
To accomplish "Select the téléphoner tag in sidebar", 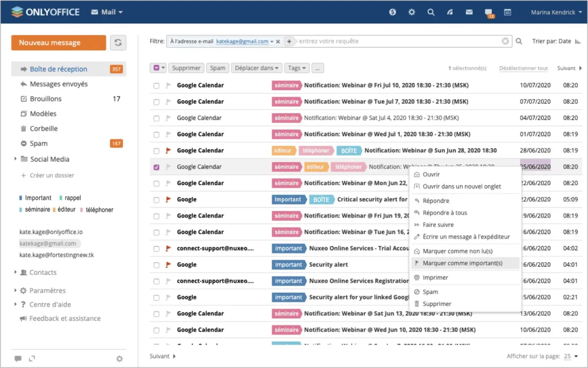I will point(97,210).
